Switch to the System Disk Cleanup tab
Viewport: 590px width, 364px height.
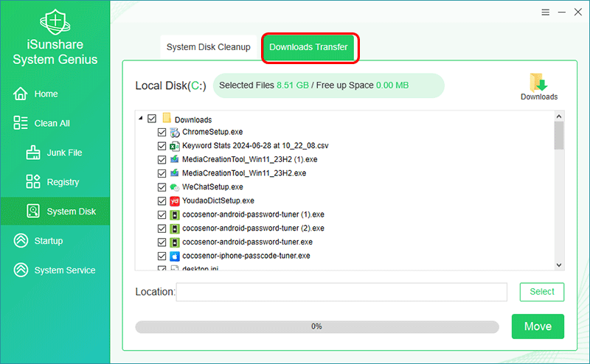[209, 47]
